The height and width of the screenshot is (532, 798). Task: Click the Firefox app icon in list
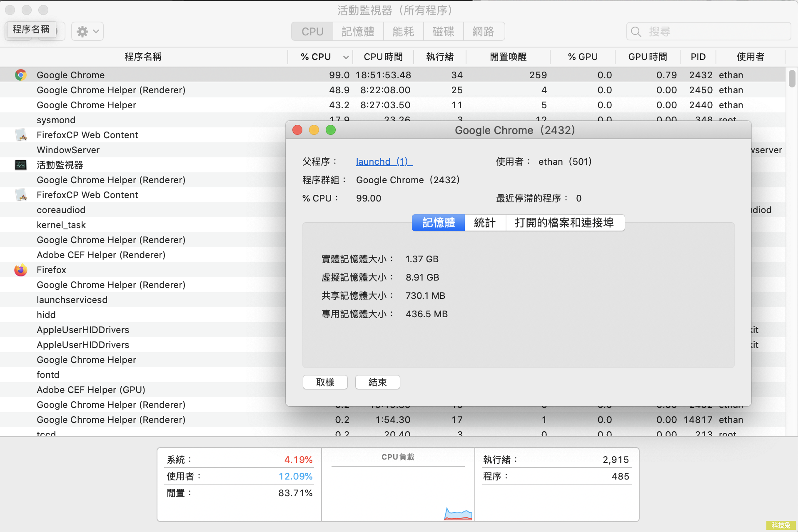[x=21, y=270]
